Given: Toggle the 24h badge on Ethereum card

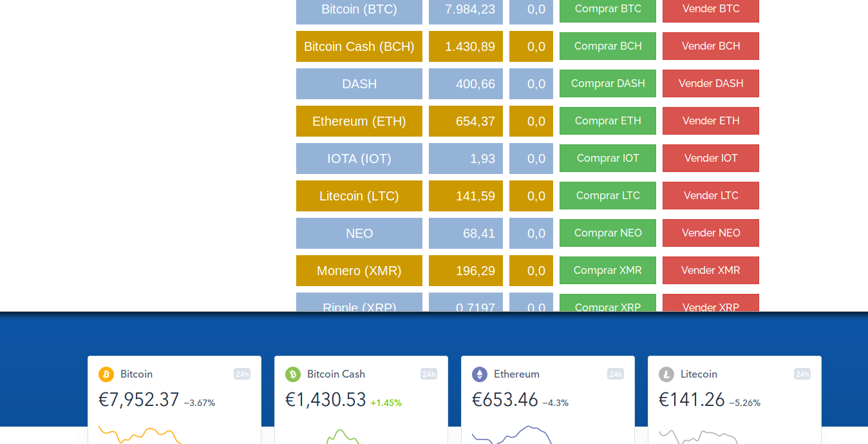Looking at the screenshot, I should click(616, 374).
